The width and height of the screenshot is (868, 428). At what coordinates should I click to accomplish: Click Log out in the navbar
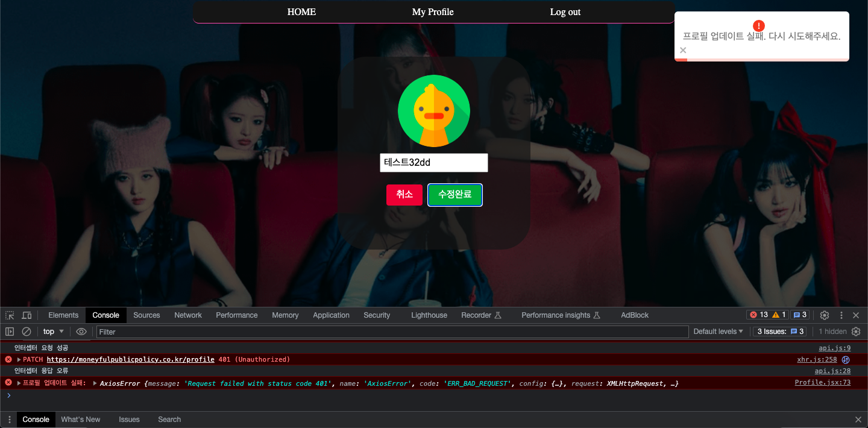565,12
